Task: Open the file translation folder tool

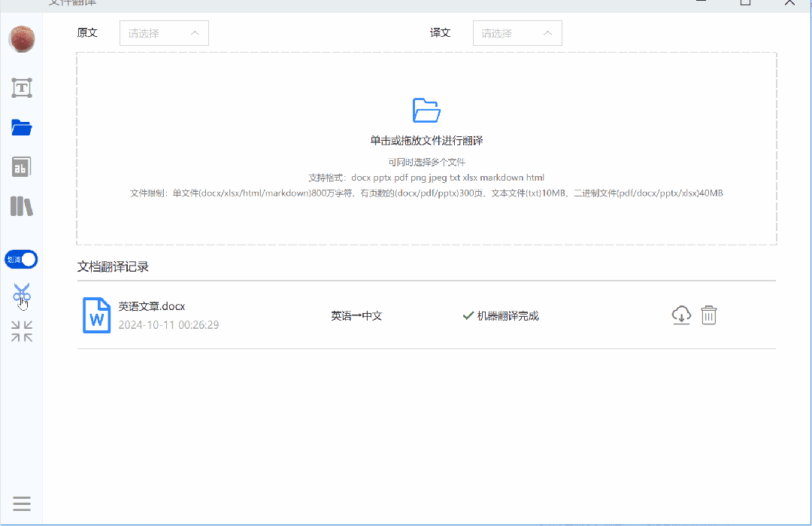Action: click(21, 127)
